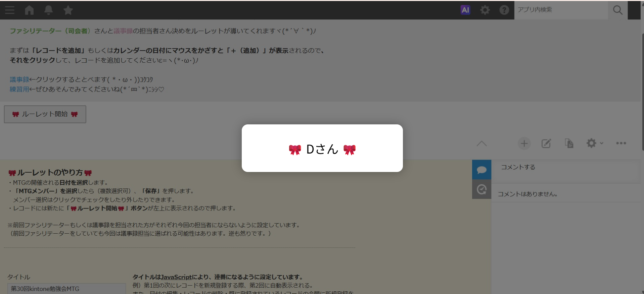Go to the kintone home icon
Viewport: 644px width, 294px height.
pyautogui.click(x=29, y=10)
